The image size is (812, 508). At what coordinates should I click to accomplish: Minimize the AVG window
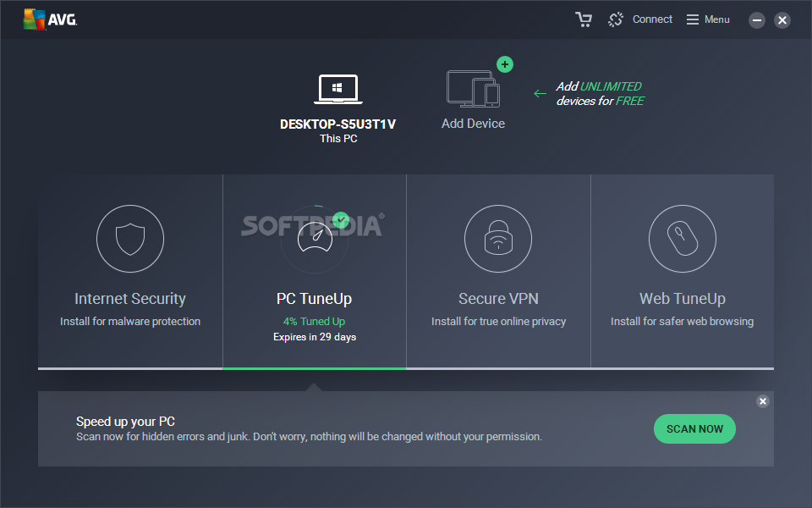point(757,20)
